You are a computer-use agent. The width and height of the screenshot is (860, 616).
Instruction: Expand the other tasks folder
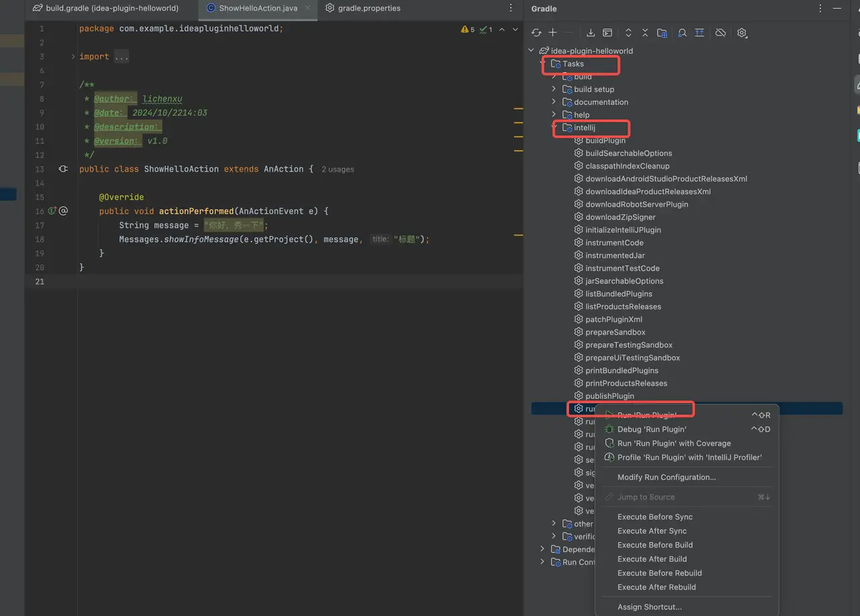coord(554,524)
